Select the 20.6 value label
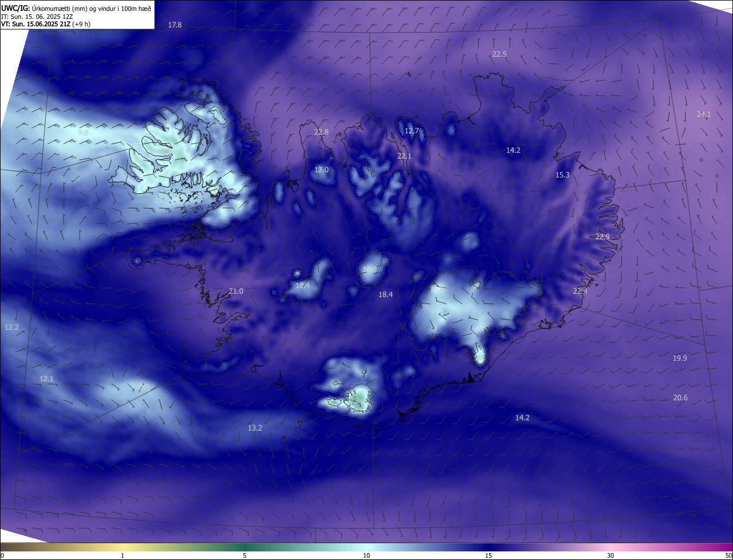Image resolution: width=733 pixels, height=560 pixels. click(680, 398)
